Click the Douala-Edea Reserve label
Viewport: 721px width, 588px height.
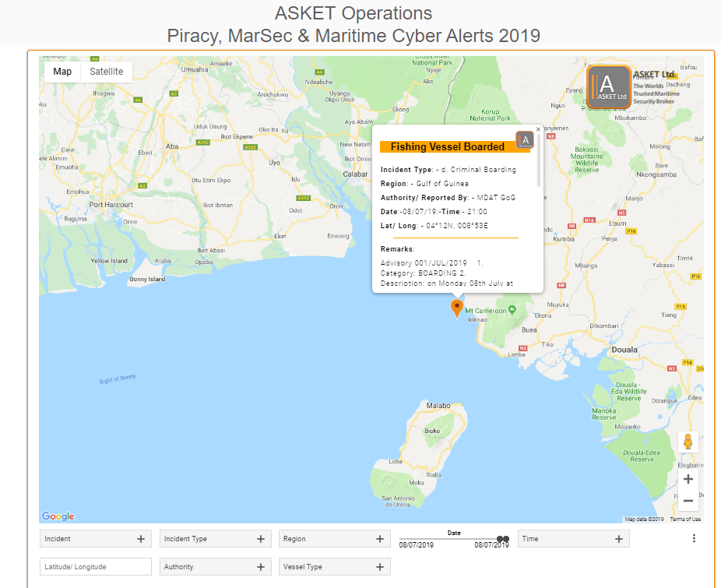click(x=642, y=456)
